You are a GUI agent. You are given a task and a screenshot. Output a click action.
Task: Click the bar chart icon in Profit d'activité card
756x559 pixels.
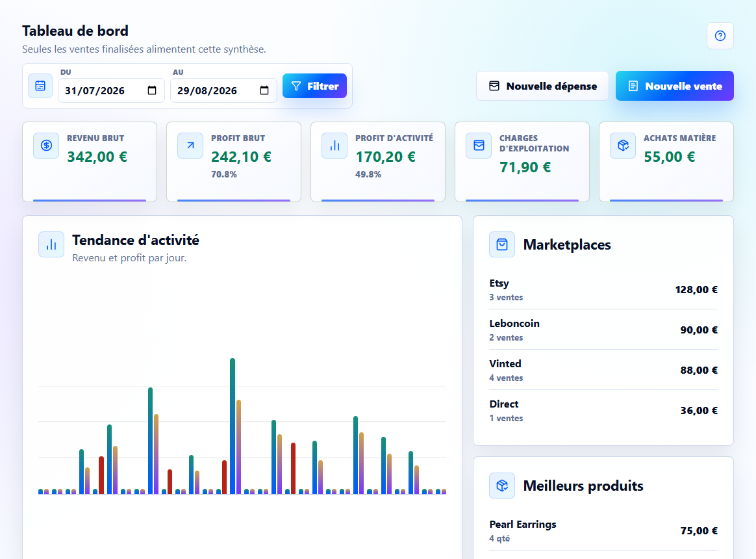click(334, 146)
